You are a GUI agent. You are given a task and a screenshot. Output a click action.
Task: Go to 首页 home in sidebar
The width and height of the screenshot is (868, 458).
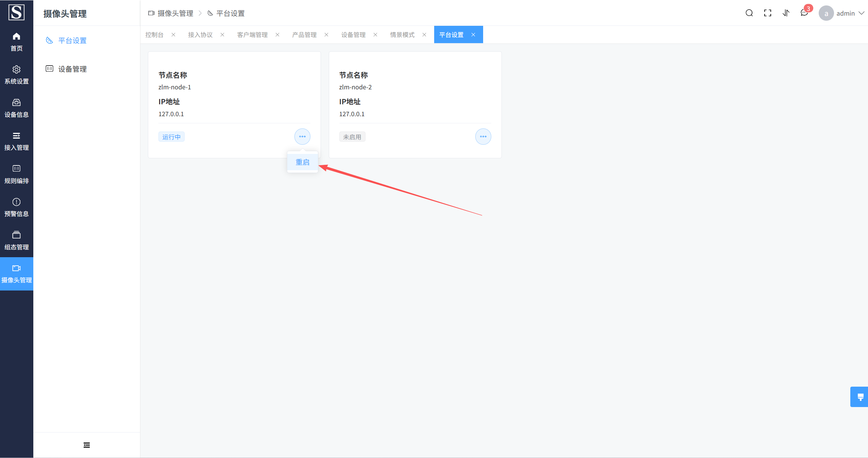16,41
